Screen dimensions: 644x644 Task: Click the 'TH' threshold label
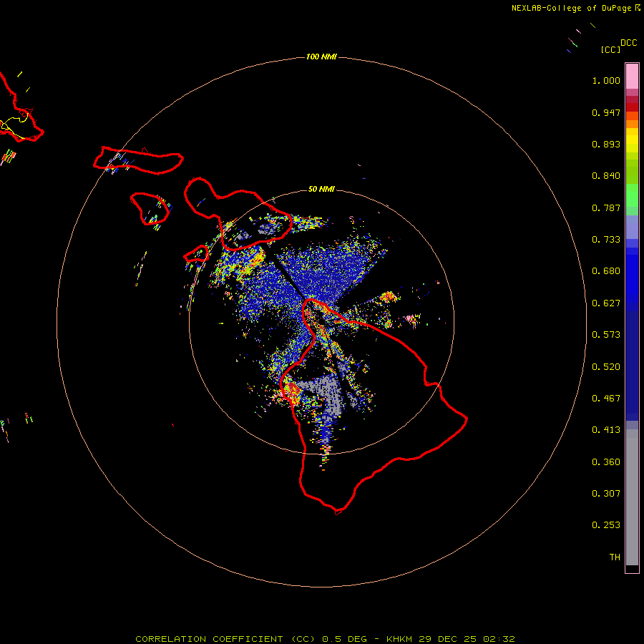(x=615, y=557)
